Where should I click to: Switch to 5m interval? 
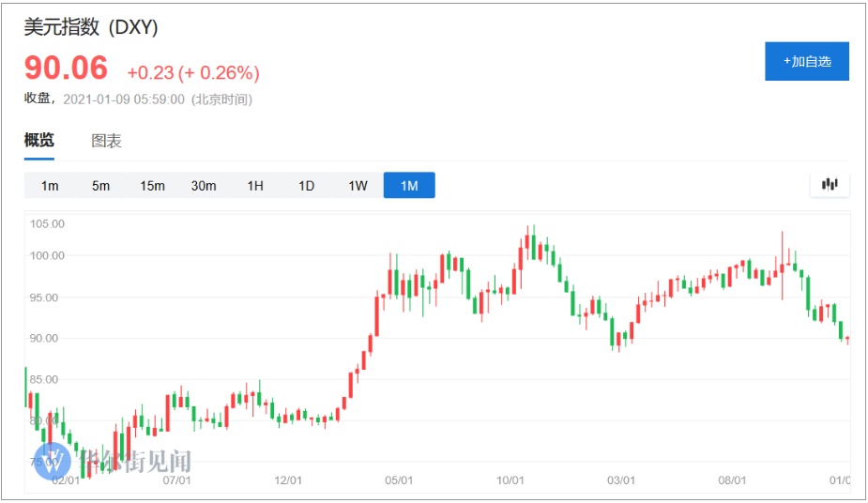(x=100, y=186)
